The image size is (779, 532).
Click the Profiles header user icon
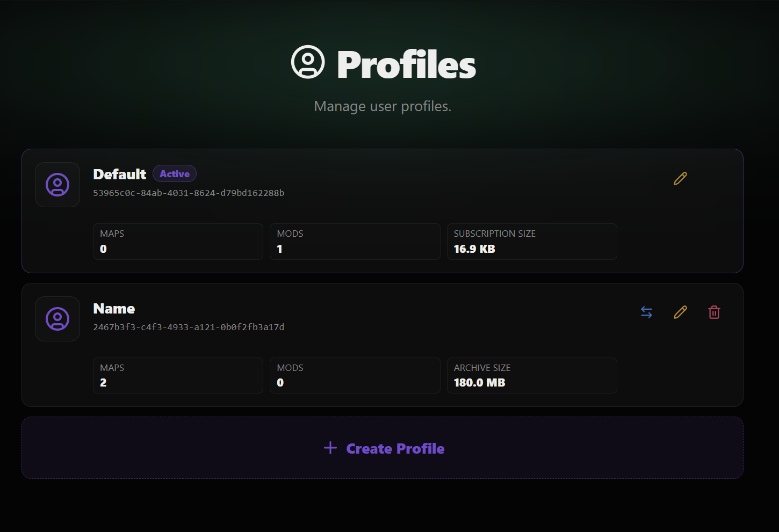(x=308, y=62)
